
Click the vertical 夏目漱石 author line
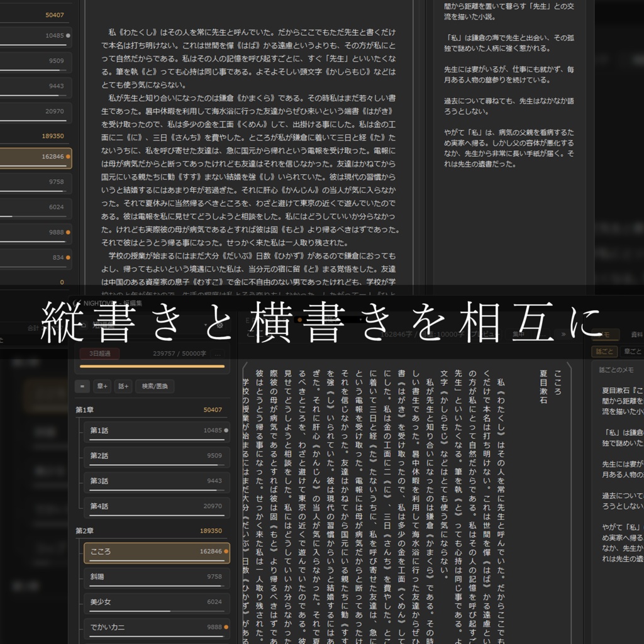click(543, 387)
